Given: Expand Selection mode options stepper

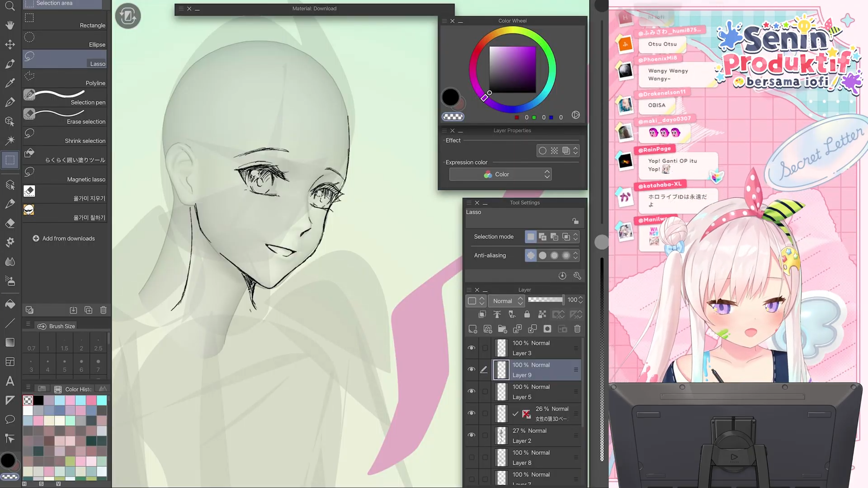Looking at the screenshot, I should pyautogui.click(x=576, y=237).
